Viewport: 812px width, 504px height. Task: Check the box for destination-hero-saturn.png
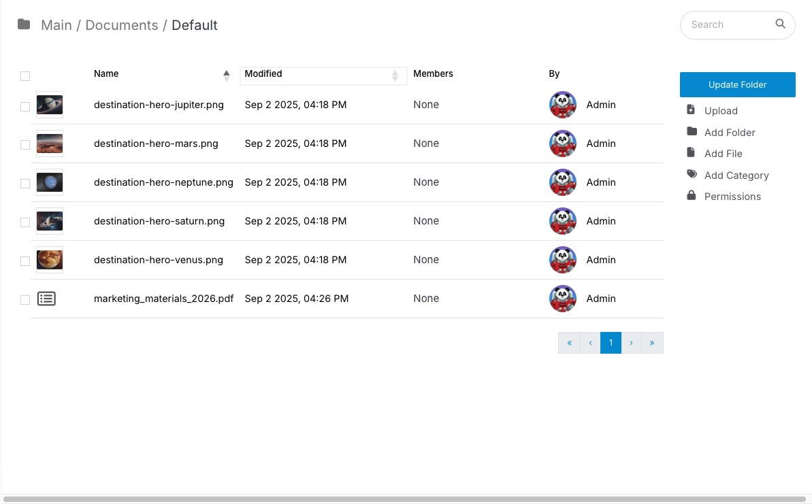coord(25,222)
